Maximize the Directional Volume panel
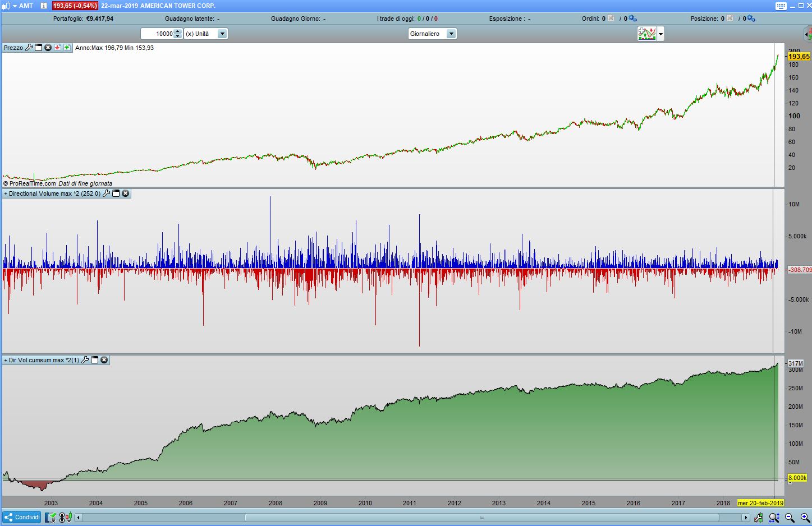This screenshot has height=526, width=812. (116, 193)
